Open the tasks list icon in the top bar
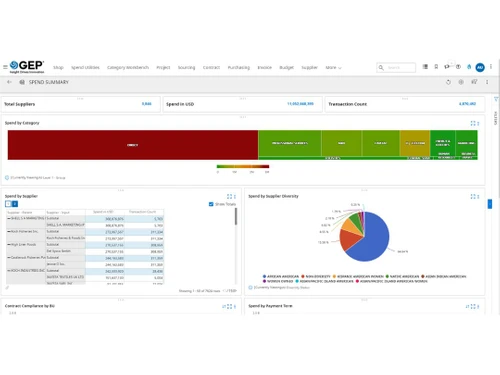Image resolution: width=500 pixels, height=375 pixels. click(x=425, y=67)
